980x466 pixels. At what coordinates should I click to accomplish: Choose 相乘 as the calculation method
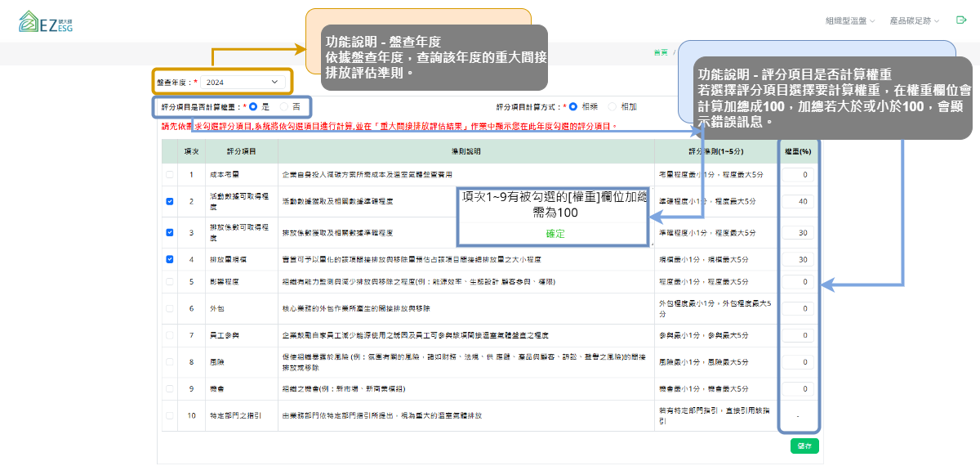(x=573, y=106)
